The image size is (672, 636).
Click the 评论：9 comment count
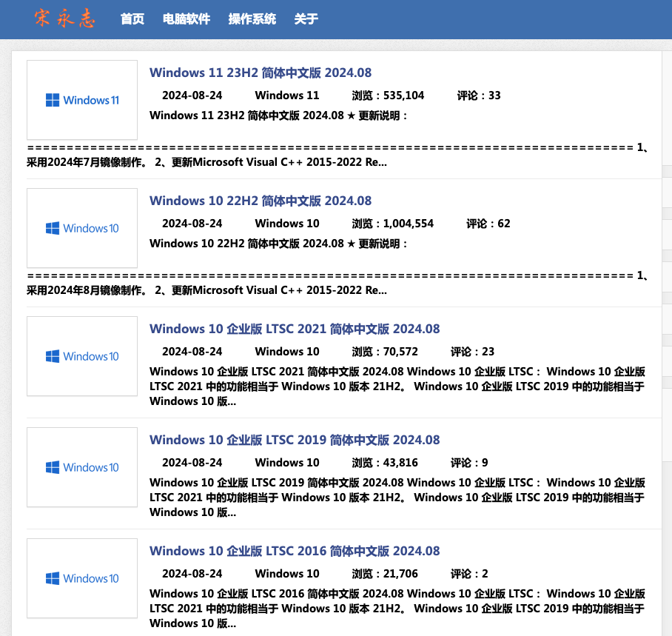coord(469,463)
